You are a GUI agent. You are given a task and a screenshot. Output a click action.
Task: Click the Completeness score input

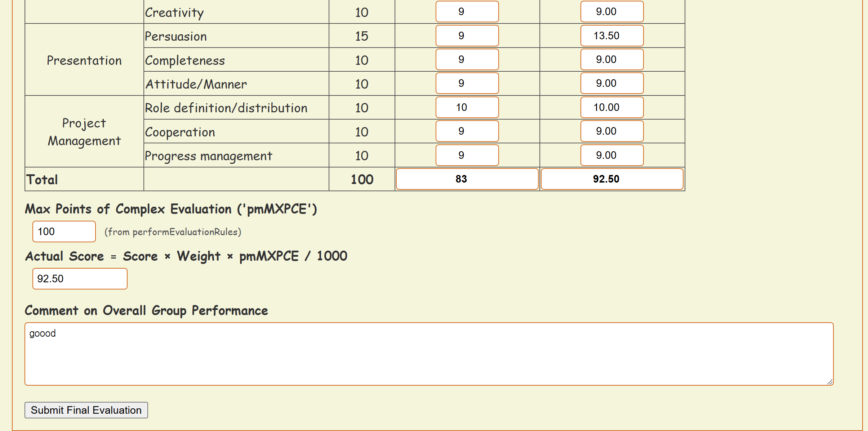pyautogui.click(x=467, y=59)
